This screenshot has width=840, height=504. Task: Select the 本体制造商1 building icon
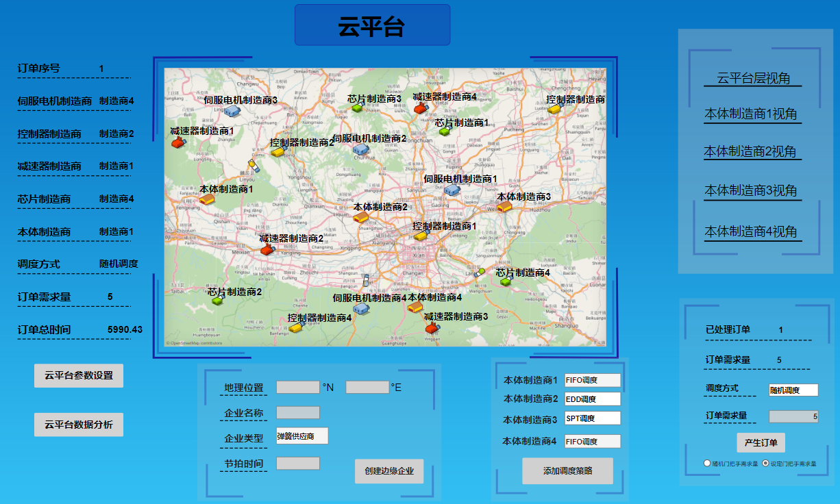point(207,199)
